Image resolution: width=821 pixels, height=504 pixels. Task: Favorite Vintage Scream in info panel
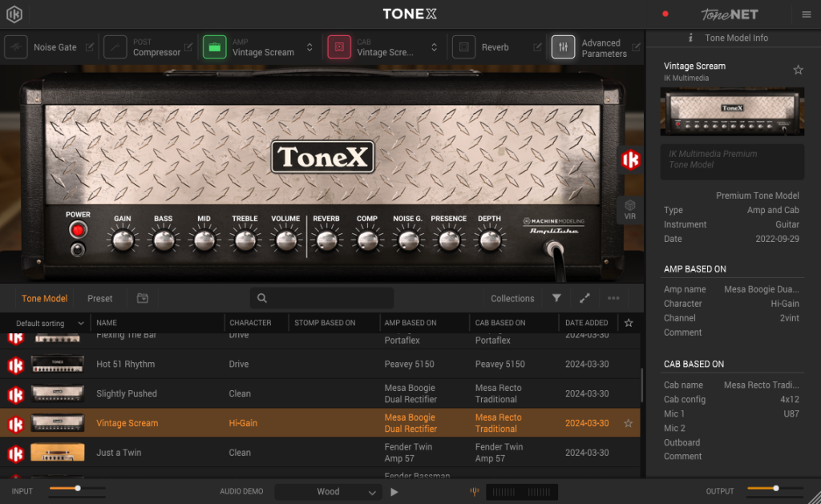pos(798,70)
